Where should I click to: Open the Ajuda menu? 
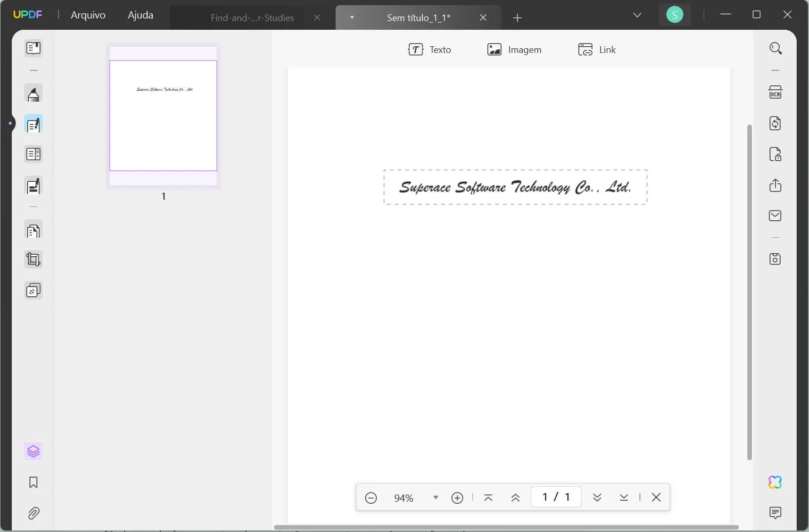pos(140,15)
